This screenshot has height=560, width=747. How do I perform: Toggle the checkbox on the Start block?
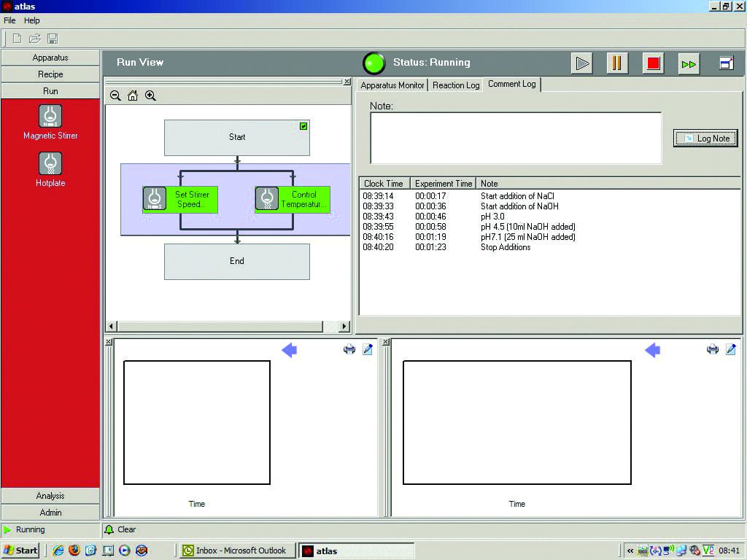tap(303, 126)
